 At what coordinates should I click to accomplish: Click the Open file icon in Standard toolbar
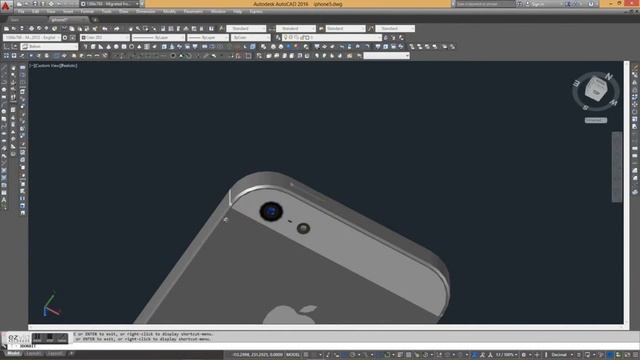coord(14,29)
